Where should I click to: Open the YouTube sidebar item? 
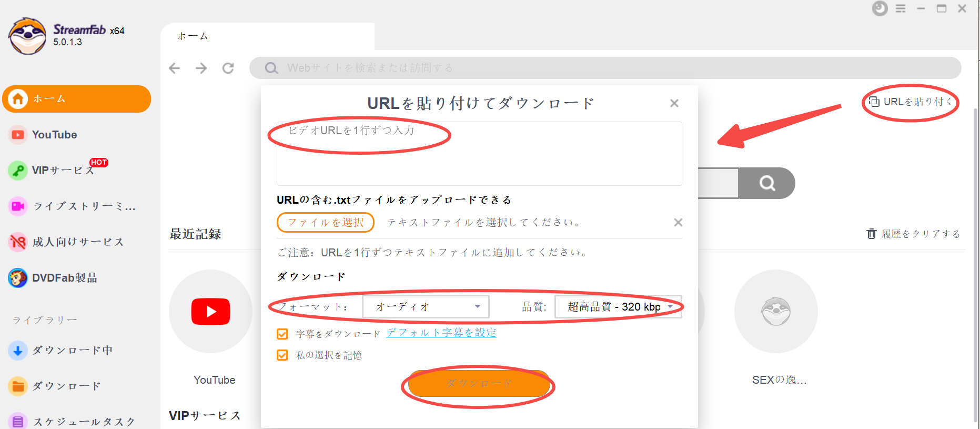tap(54, 135)
